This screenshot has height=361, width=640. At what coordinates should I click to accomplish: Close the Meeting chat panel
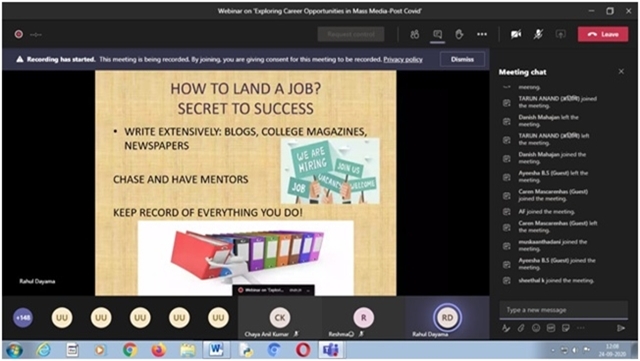pyautogui.click(x=621, y=72)
